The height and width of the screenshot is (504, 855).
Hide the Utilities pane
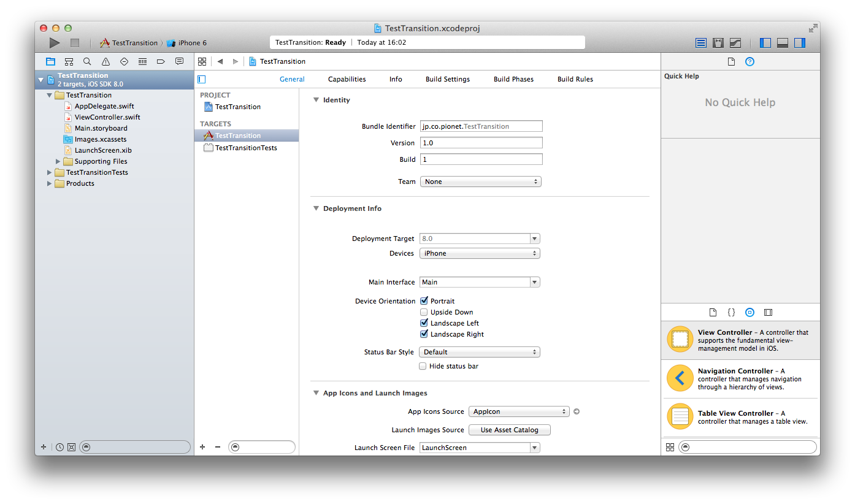pyautogui.click(x=800, y=43)
